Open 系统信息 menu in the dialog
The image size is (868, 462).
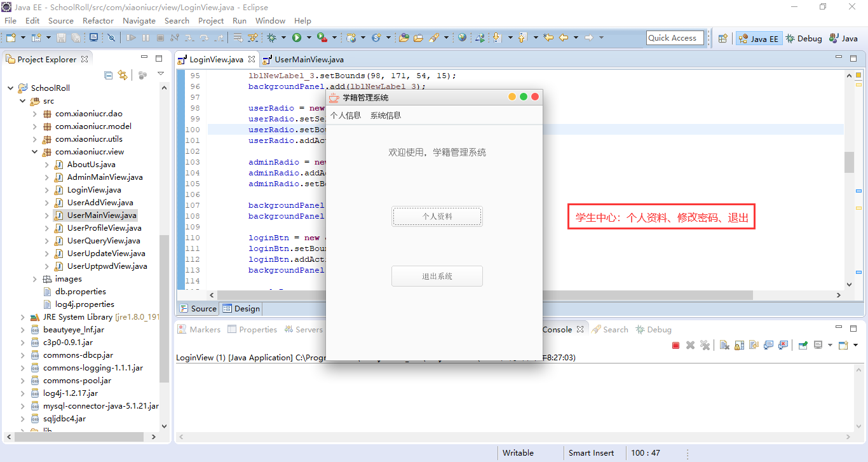click(386, 115)
